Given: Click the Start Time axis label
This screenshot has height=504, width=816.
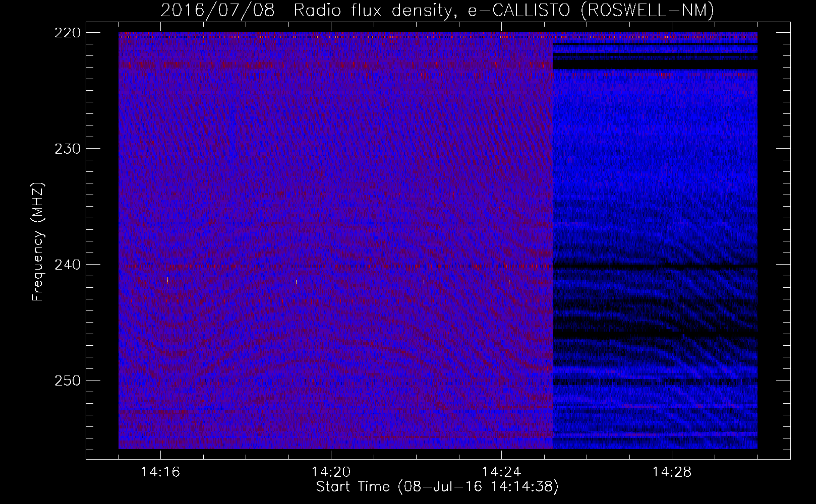Looking at the screenshot, I should tap(437, 487).
